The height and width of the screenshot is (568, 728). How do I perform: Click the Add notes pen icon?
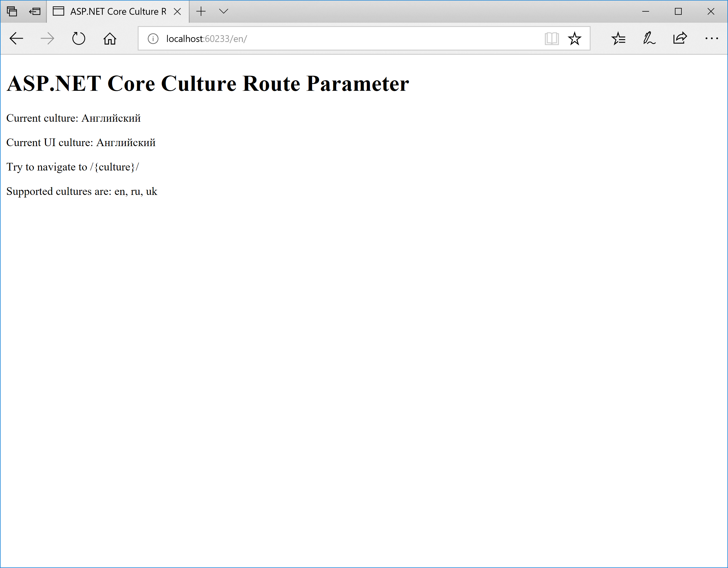(649, 39)
